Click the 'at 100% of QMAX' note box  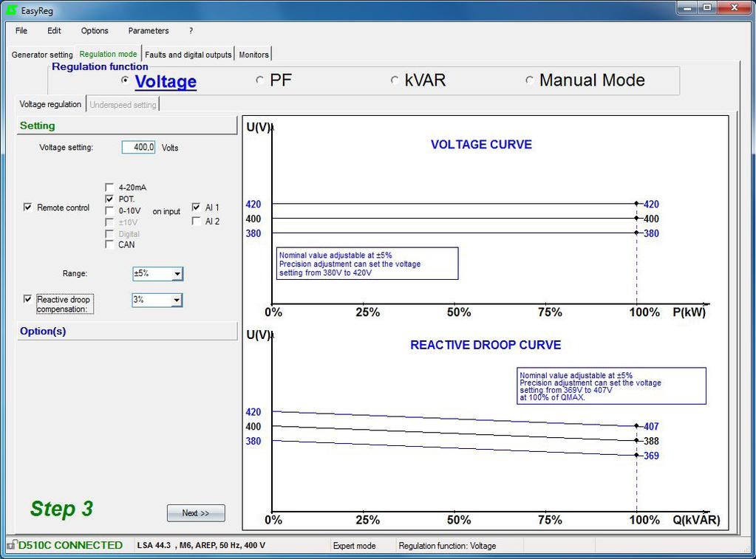click(x=611, y=386)
